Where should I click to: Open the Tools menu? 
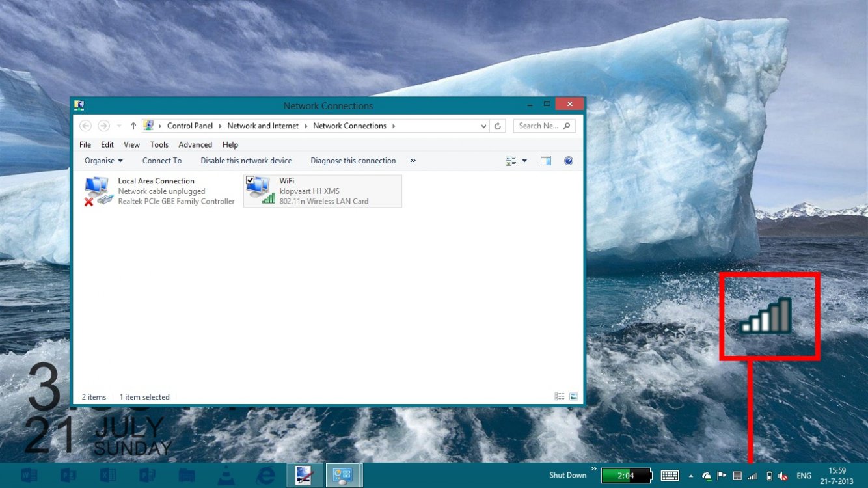pos(159,144)
